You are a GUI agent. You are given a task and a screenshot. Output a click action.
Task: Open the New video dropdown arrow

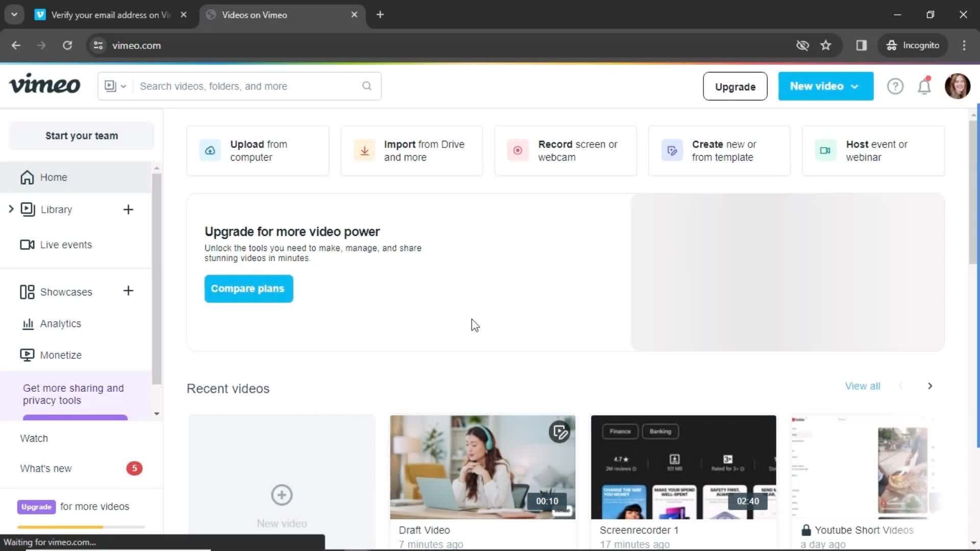click(855, 86)
